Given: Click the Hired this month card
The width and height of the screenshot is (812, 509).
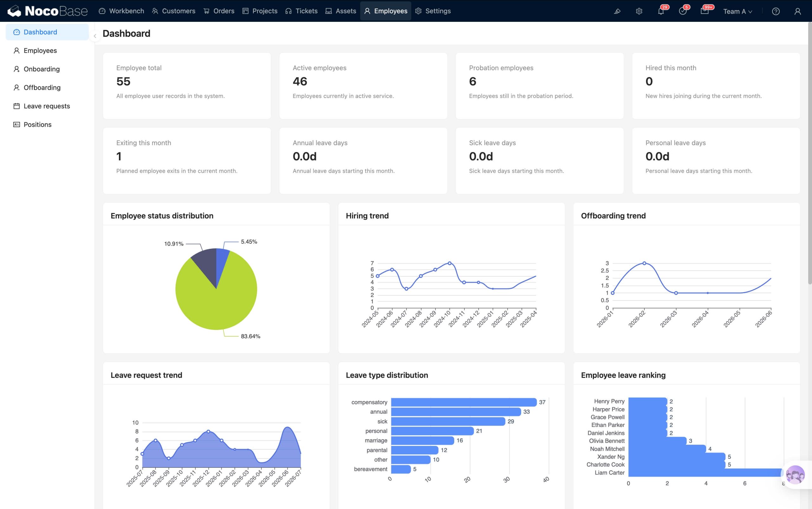Looking at the screenshot, I should [x=716, y=86].
